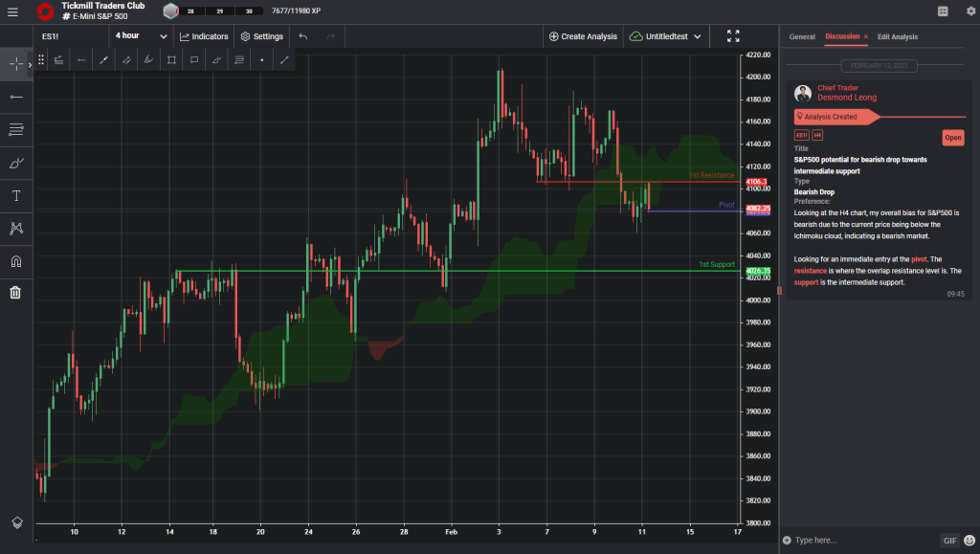The height and width of the screenshot is (554, 980).
Task: Open the 4 hour timeframe dropdown
Action: pyautogui.click(x=139, y=35)
